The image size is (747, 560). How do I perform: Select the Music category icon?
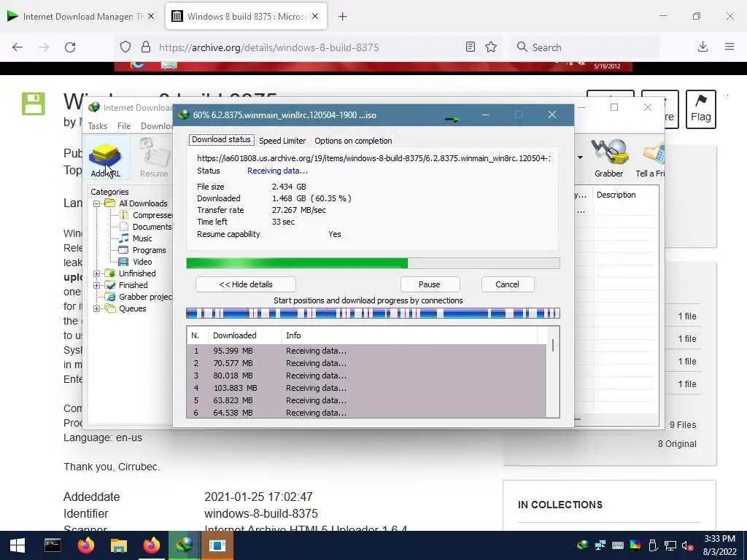[x=124, y=238]
